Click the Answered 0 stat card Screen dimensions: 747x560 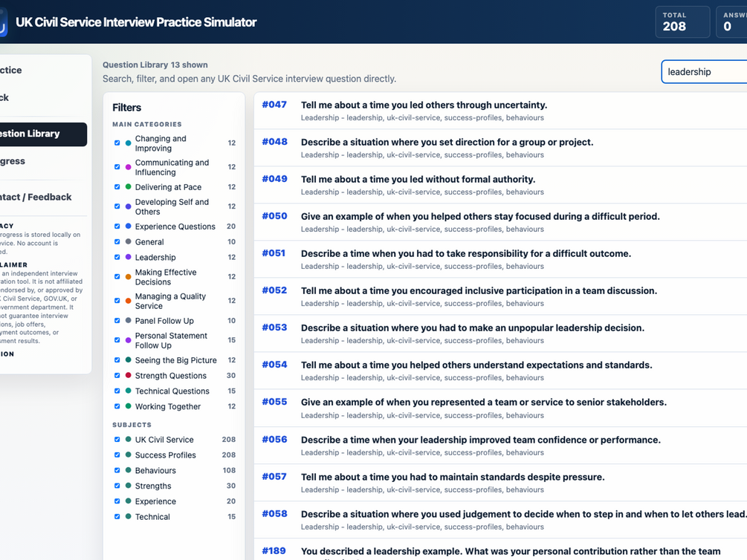click(731, 22)
